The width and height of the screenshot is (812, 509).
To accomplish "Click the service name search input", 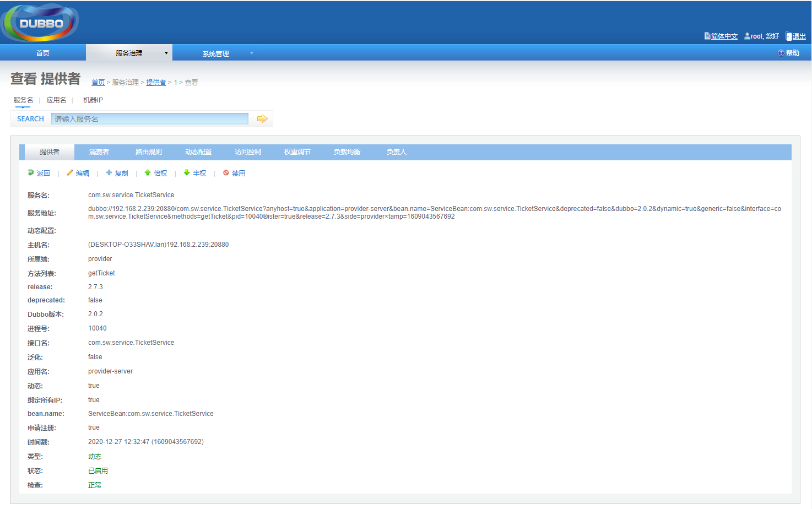I will (150, 119).
